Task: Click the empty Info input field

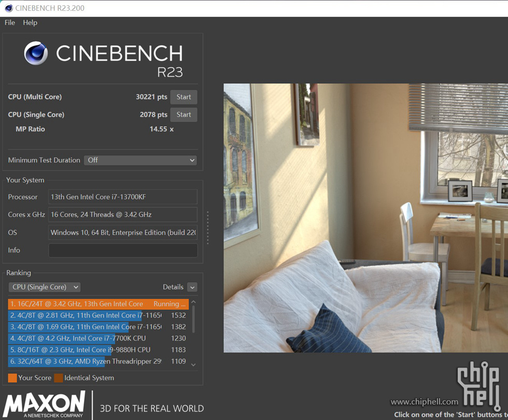Action: (x=123, y=250)
